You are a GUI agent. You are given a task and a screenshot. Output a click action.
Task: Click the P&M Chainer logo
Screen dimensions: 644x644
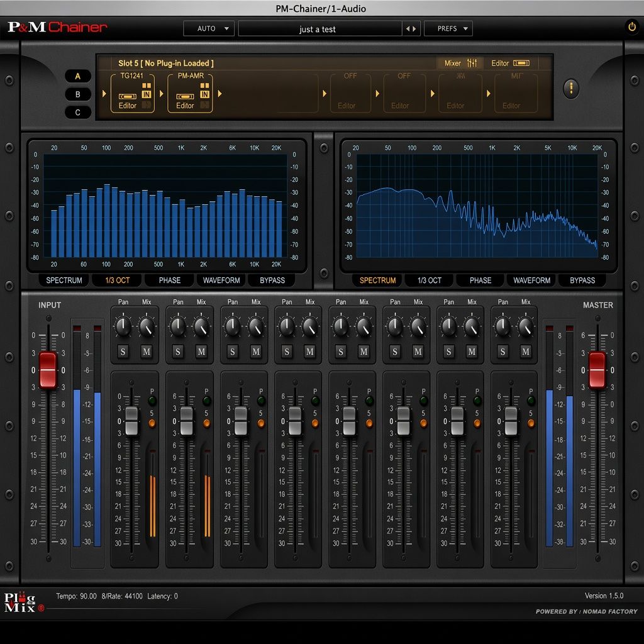[57, 27]
